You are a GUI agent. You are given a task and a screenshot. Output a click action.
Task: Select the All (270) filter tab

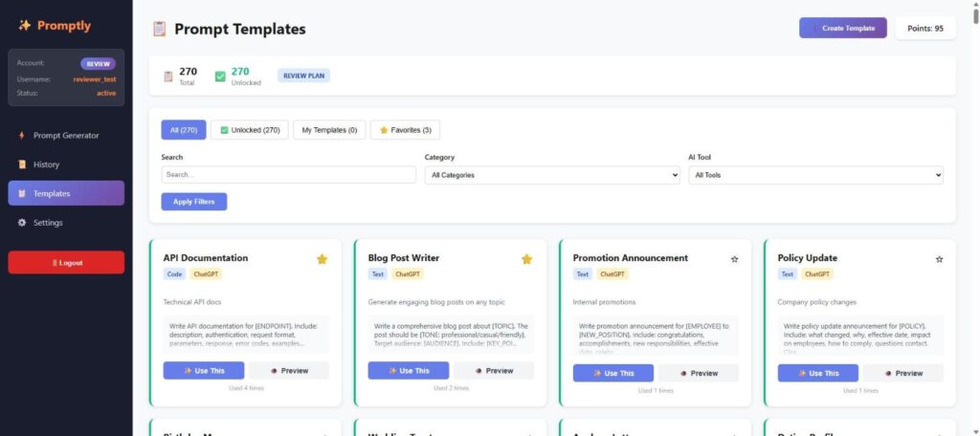coord(184,130)
